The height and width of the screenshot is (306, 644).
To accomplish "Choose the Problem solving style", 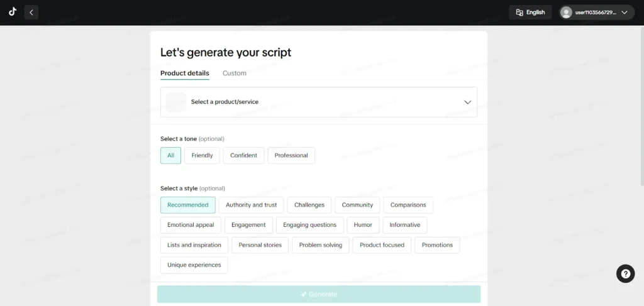I will pos(320,245).
